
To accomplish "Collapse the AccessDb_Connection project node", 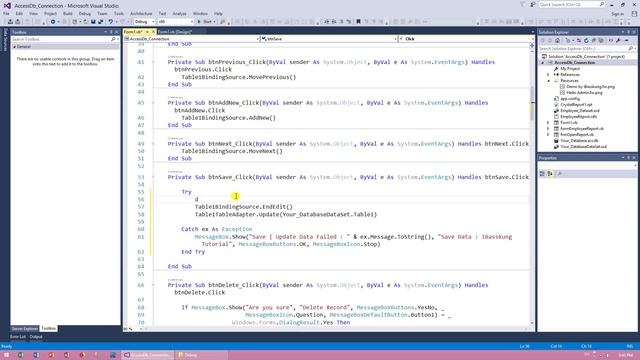I will 543,63.
